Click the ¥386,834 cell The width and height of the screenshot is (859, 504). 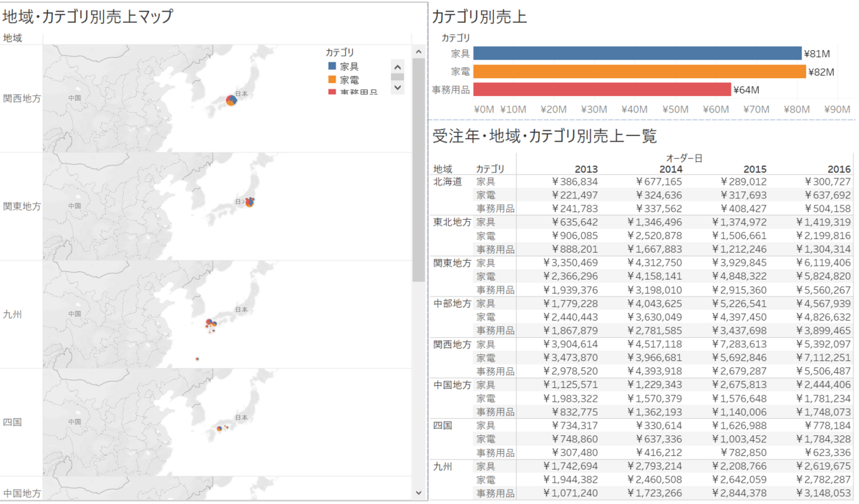[x=574, y=182]
